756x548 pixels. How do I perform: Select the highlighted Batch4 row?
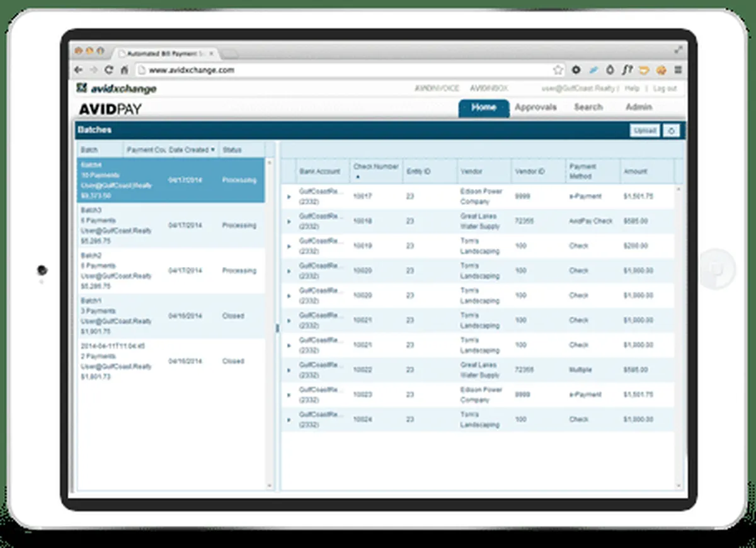(x=171, y=180)
